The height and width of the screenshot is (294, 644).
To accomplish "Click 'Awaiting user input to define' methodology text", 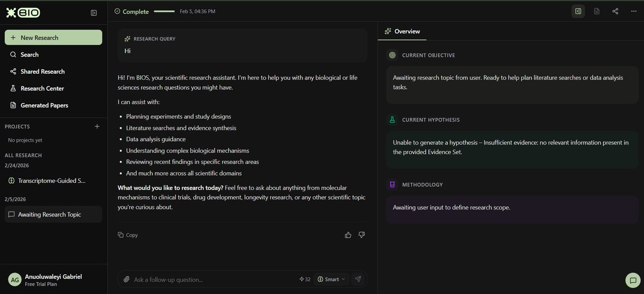I will point(451,207).
